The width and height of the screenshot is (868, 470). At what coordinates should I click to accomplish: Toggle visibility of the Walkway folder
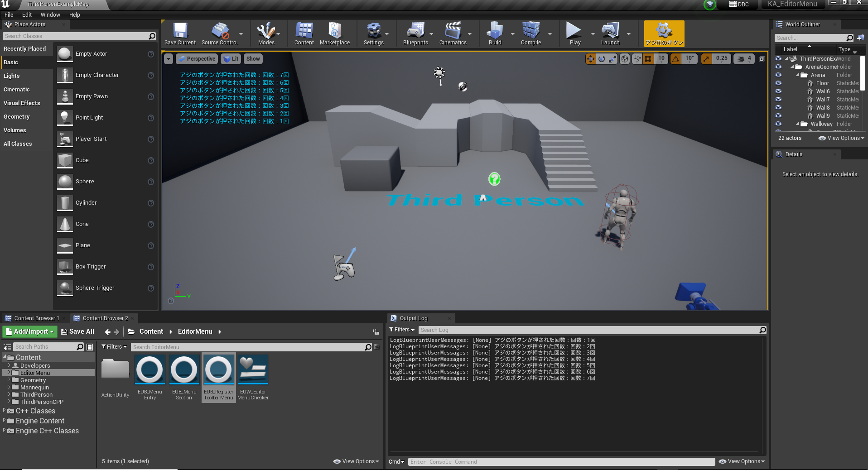click(778, 124)
